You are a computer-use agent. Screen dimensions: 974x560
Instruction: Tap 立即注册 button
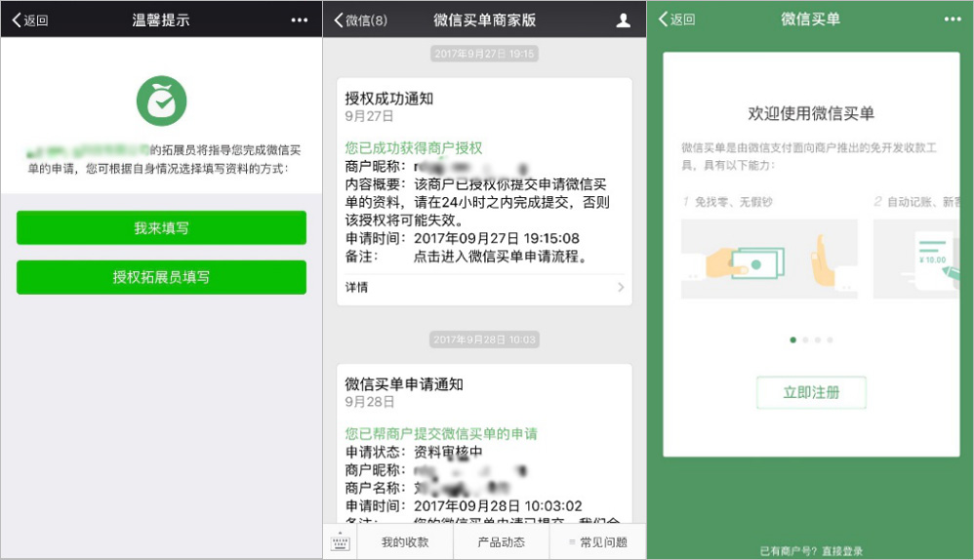[x=811, y=392]
